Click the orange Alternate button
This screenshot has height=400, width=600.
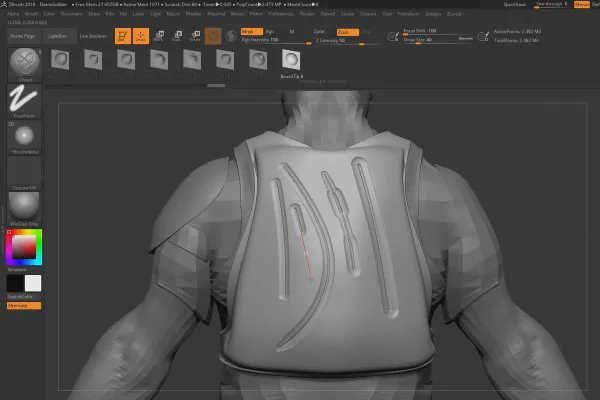(24, 306)
